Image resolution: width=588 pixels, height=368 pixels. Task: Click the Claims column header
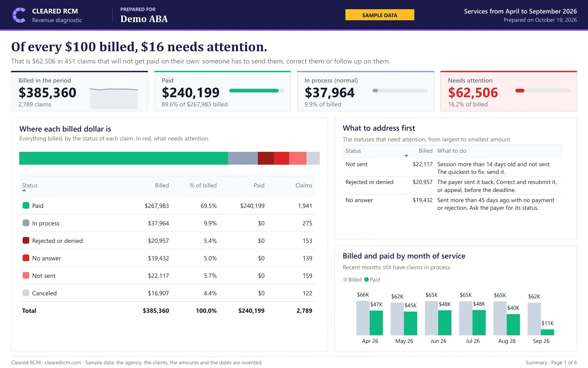coord(304,185)
